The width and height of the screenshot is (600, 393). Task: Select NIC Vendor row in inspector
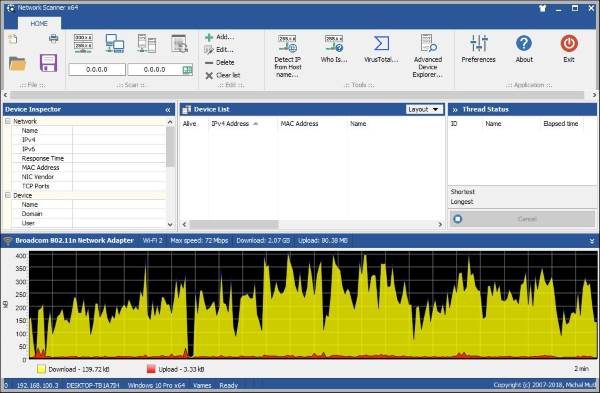89,177
